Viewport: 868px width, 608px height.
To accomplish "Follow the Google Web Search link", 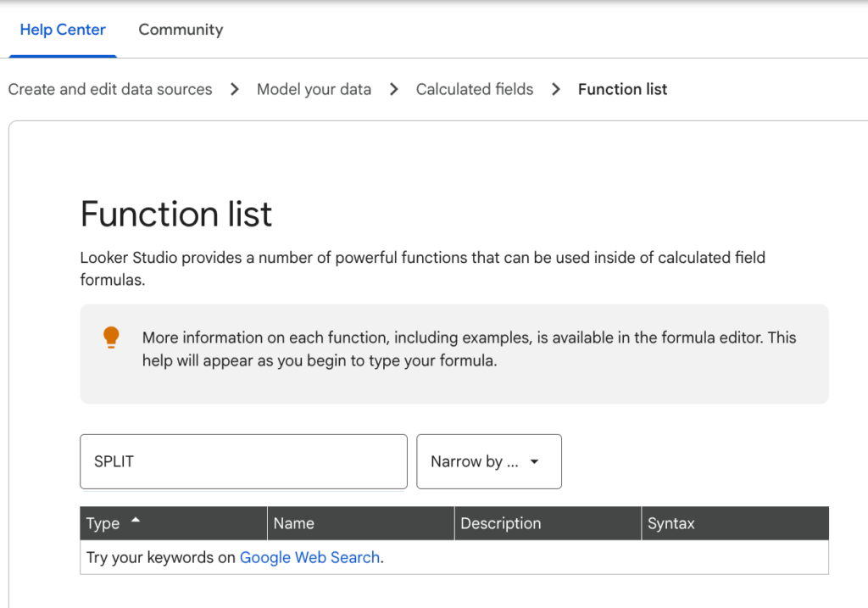I will [309, 557].
